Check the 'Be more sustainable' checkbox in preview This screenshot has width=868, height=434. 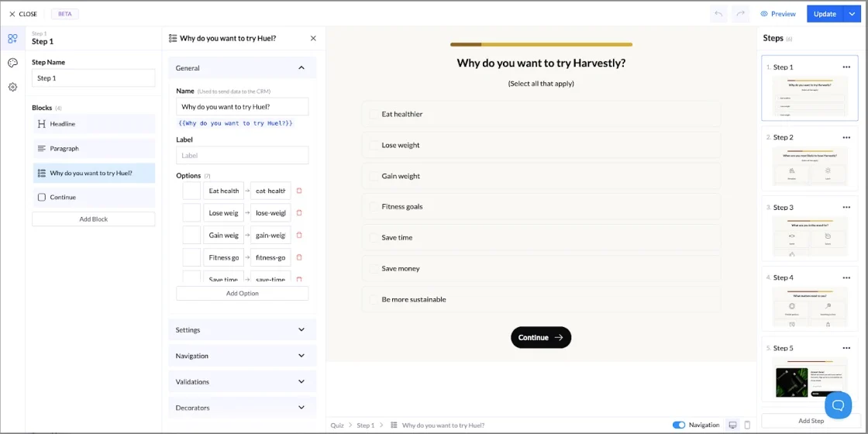(x=374, y=299)
